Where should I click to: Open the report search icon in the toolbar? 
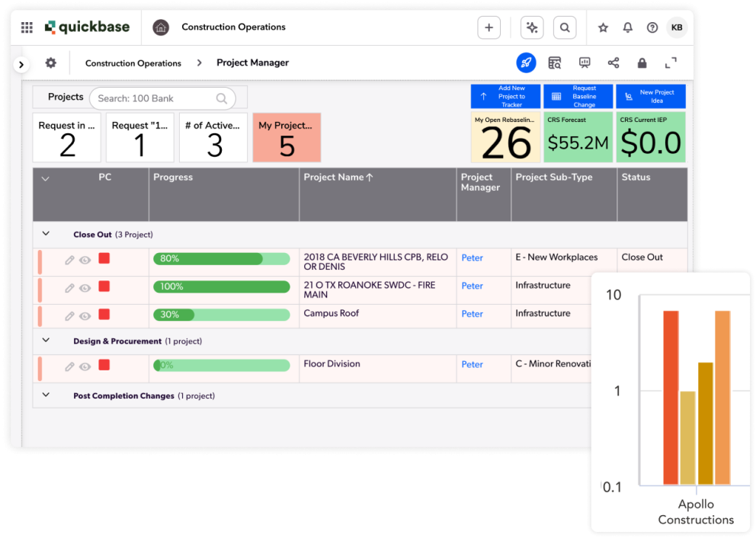point(555,62)
